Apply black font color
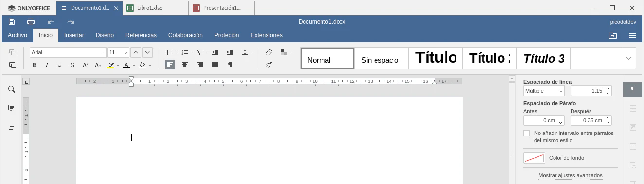 (126, 65)
